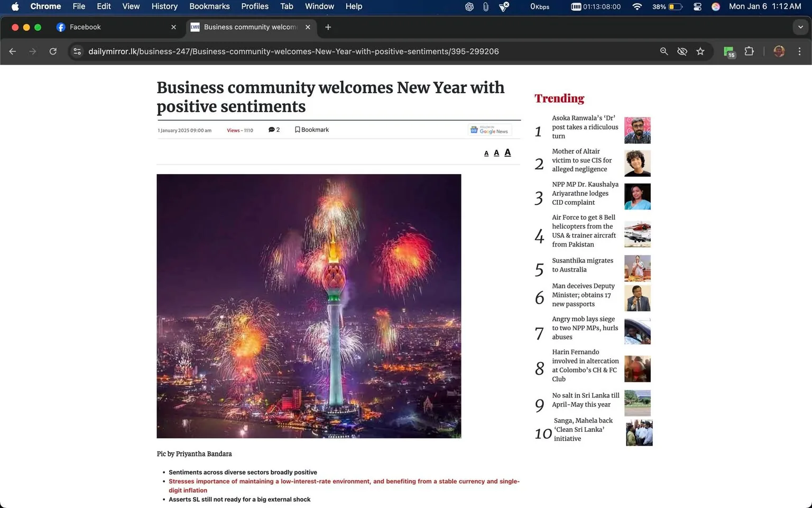Click the zoom magnifier icon in address bar
Image resolution: width=812 pixels, height=508 pixels.
[664, 51]
